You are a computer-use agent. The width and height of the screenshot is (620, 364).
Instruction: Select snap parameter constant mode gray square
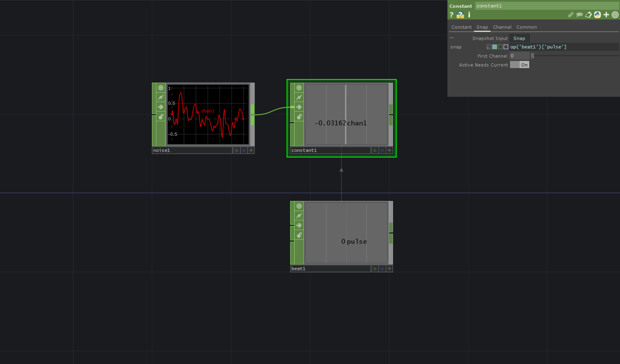[x=489, y=47]
